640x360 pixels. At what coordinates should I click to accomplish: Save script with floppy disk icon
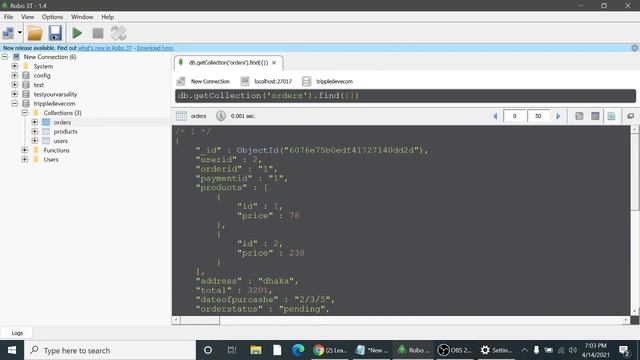point(55,33)
